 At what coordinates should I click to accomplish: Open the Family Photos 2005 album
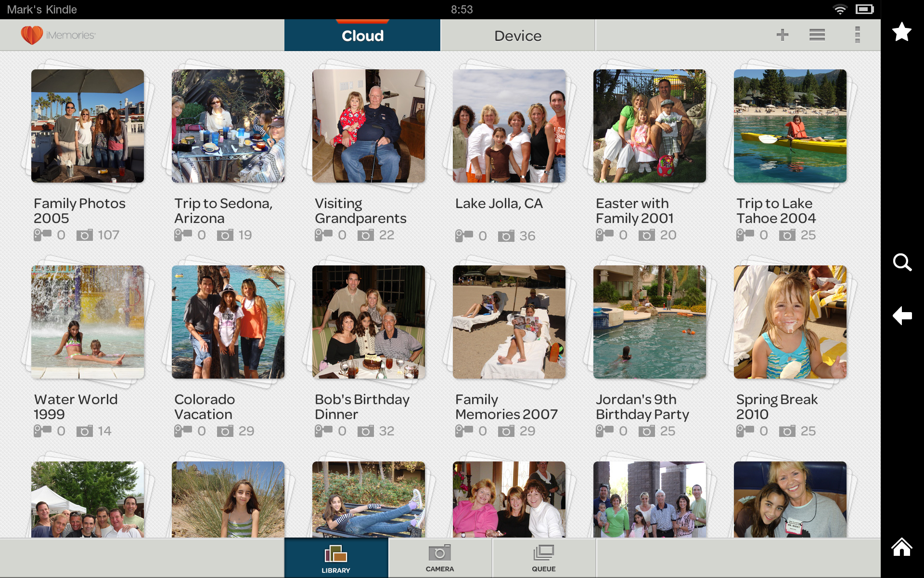click(87, 126)
